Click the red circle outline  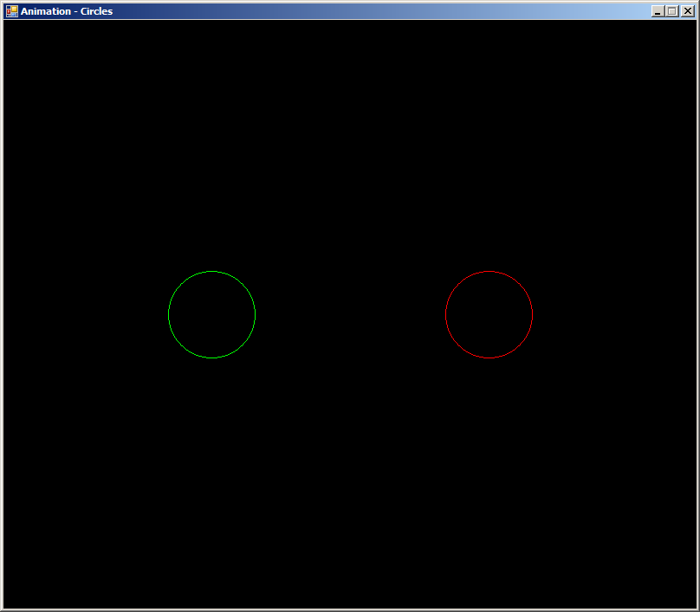point(489,314)
